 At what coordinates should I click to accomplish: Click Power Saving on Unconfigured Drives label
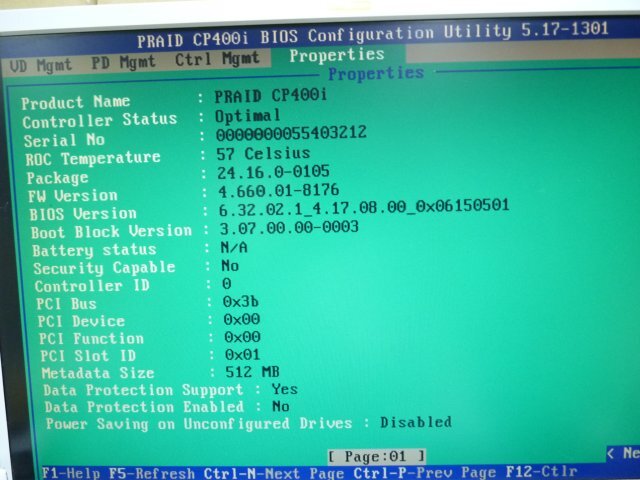199,424
